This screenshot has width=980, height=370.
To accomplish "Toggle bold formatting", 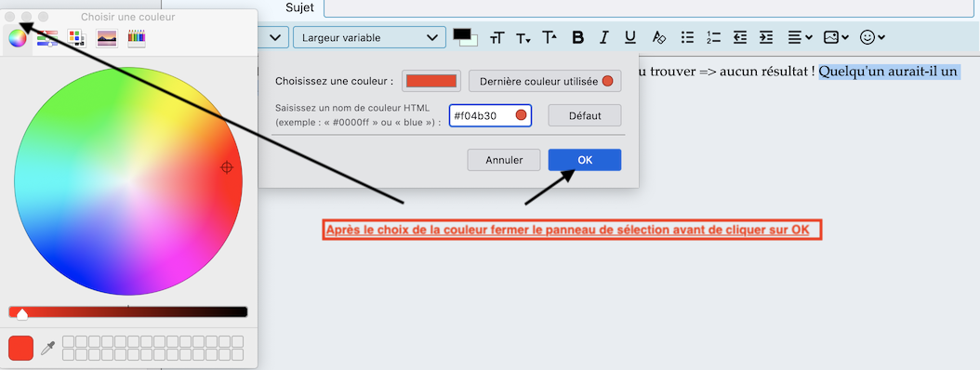I will point(578,37).
